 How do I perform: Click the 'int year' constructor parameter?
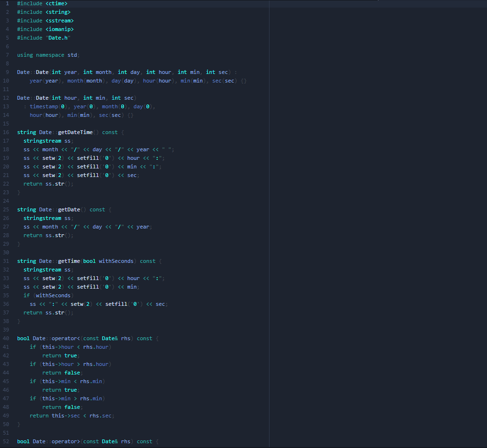point(64,72)
